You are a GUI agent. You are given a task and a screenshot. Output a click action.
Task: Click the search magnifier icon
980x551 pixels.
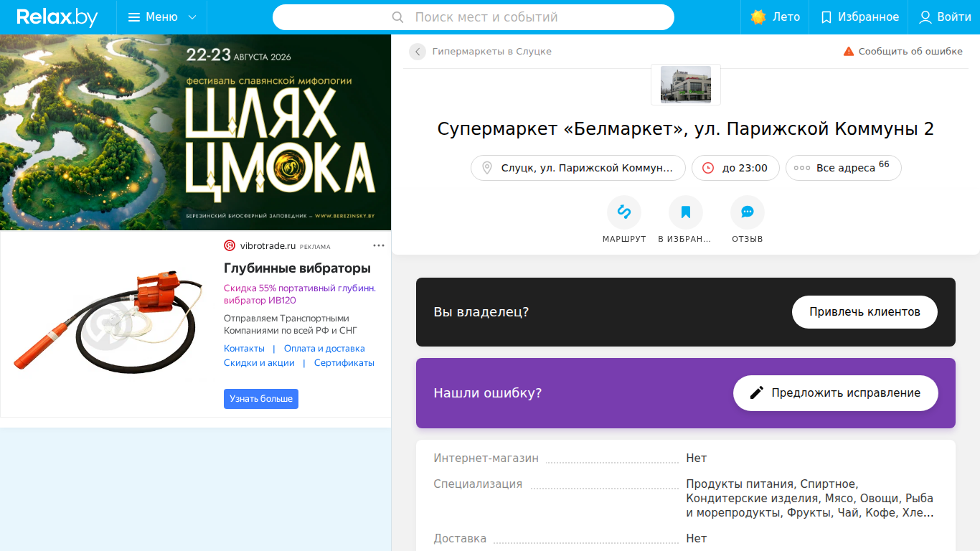398,17
